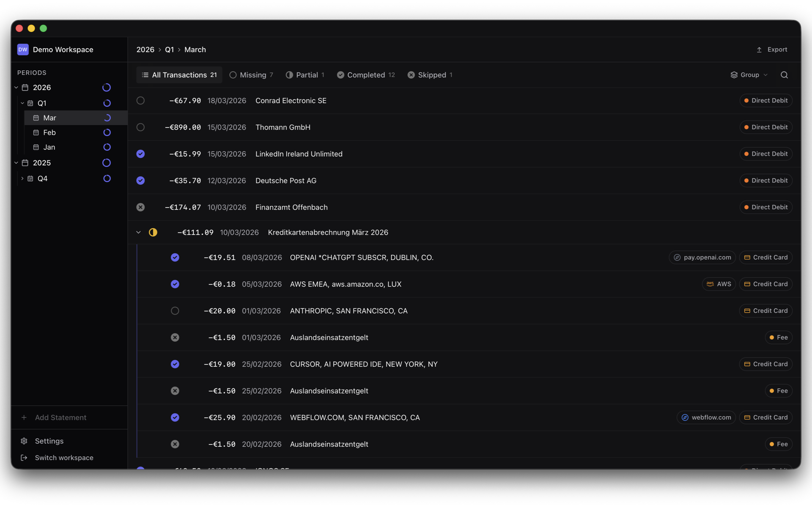Click the Fee tag on the 25/02/2026 Auslandseinsatzentgelt row
Viewport: 812px width, 508px height.
pos(779,391)
